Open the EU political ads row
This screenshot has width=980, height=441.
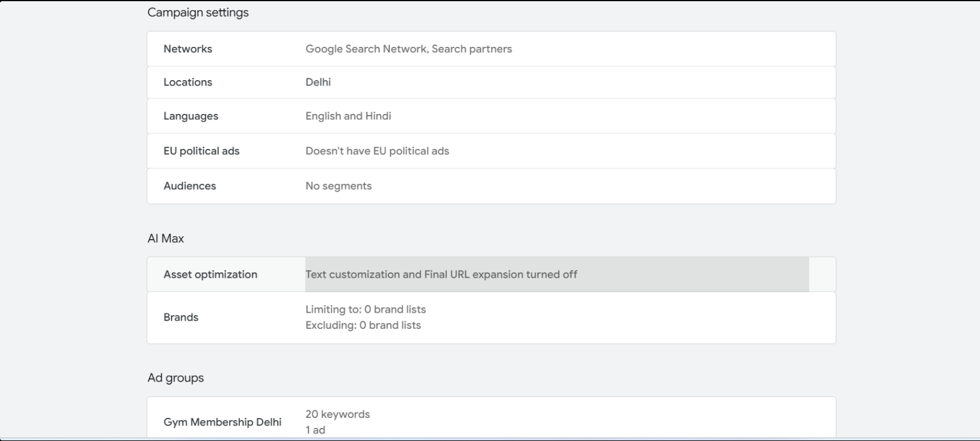[x=491, y=151]
